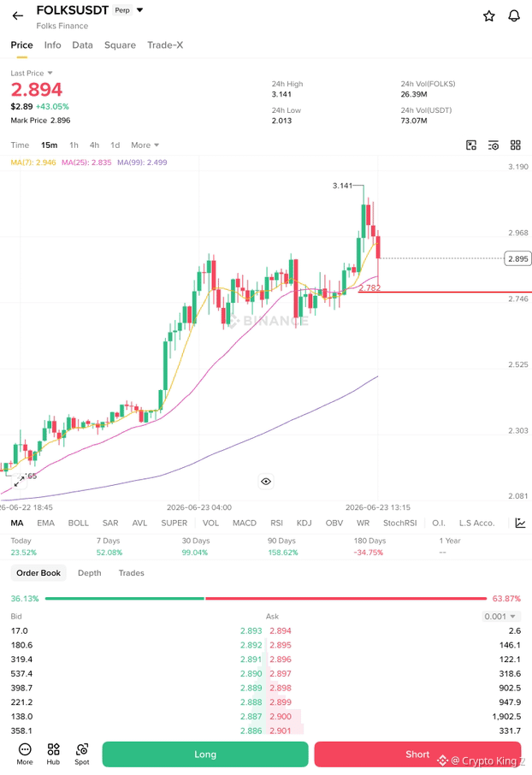Click the MA(25): 2.835 indicator label
The image size is (532, 775).
coord(86,163)
